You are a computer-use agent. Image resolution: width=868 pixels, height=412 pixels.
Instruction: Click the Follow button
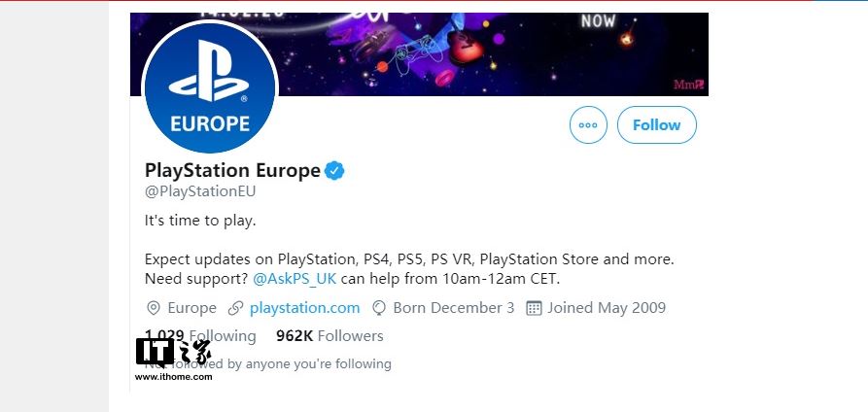[x=656, y=125]
